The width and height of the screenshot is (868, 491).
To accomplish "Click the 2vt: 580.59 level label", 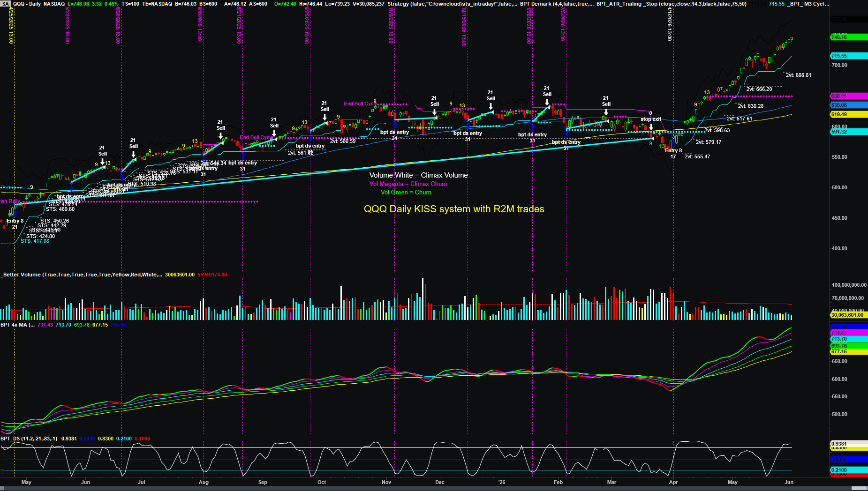I will [343, 141].
